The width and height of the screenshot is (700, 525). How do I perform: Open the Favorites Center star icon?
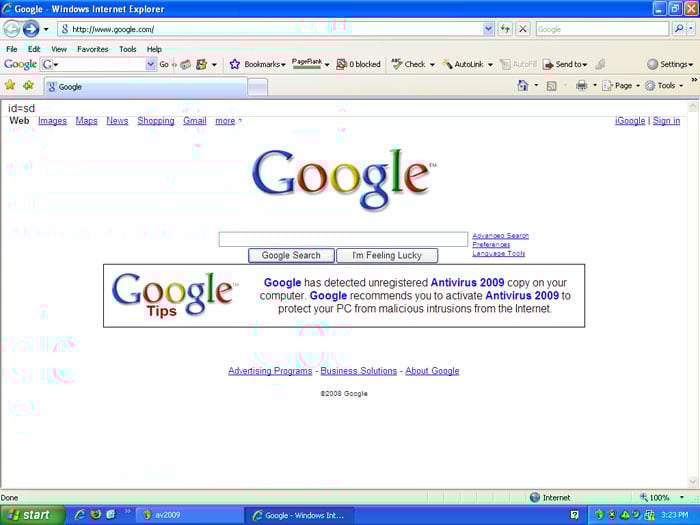click(x=10, y=85)
